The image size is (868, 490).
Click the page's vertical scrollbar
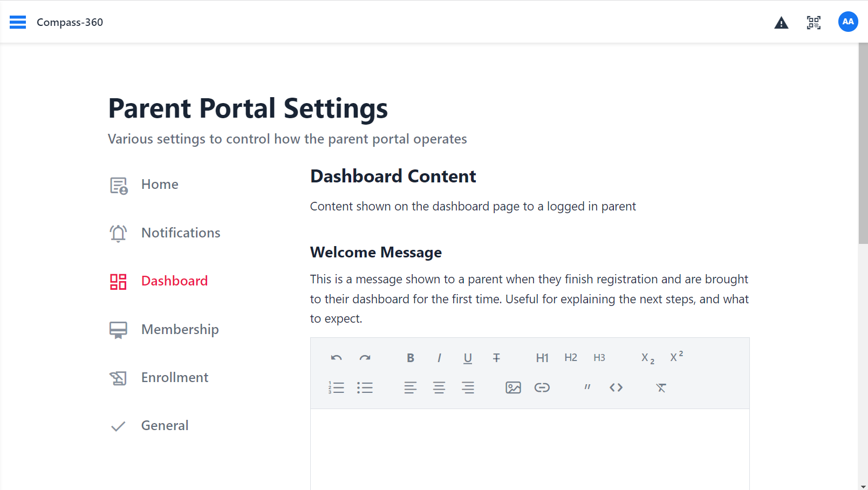pyautogui.click(x=863, y=146)
